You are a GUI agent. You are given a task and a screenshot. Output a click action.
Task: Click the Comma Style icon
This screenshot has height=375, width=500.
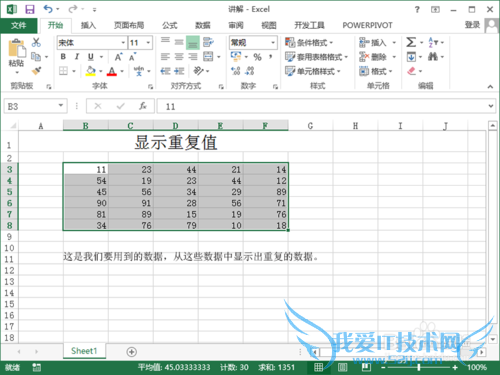click(271, 57)
